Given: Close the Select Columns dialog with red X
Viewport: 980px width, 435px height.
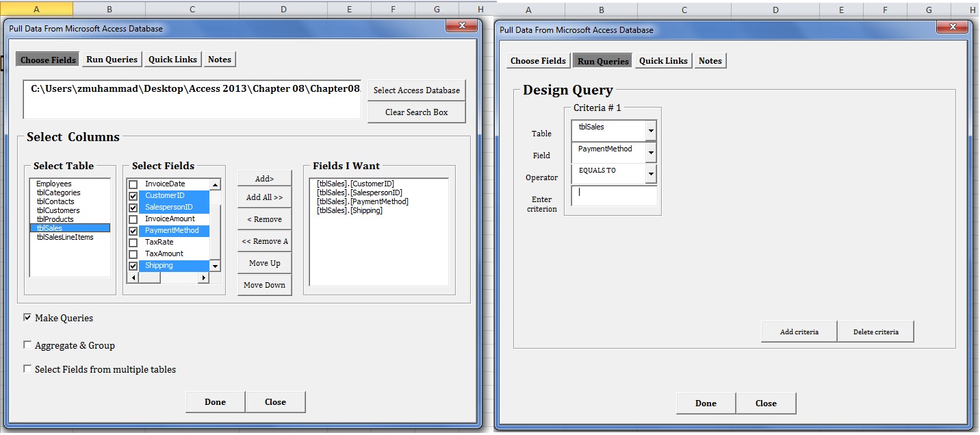Looking at the screenshot, I should pyautogui.click(x=461, y=25).
